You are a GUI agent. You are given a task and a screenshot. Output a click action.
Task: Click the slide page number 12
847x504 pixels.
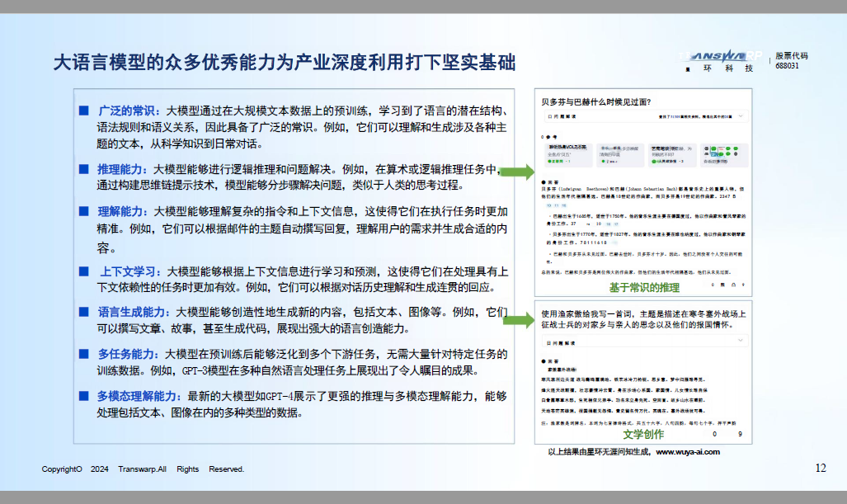click(821, 468)
